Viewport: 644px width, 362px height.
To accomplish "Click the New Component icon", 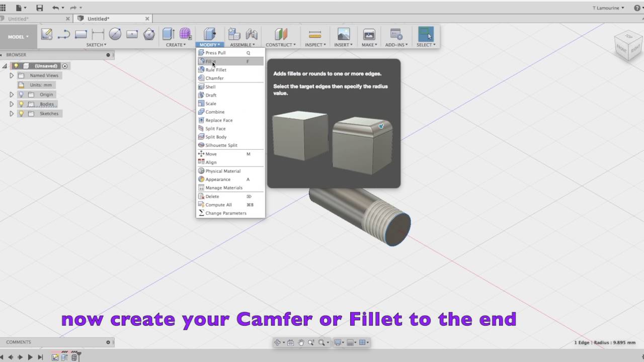I will [234, 34].
